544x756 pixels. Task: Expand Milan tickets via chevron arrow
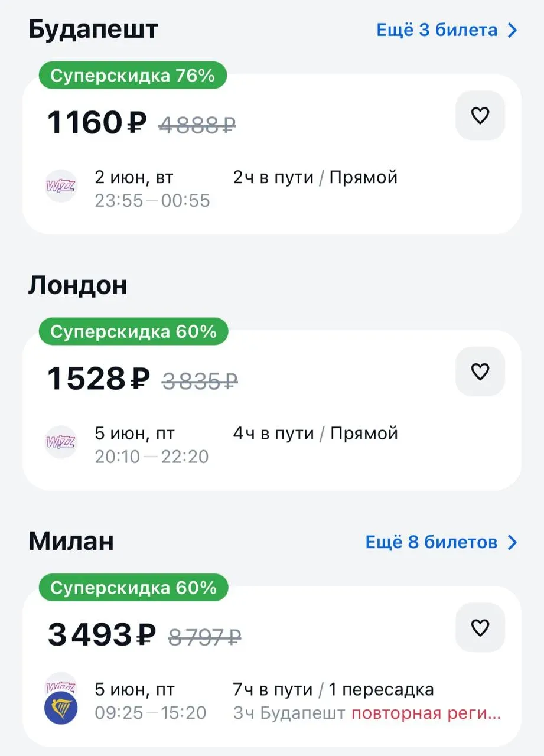point(512,542)
